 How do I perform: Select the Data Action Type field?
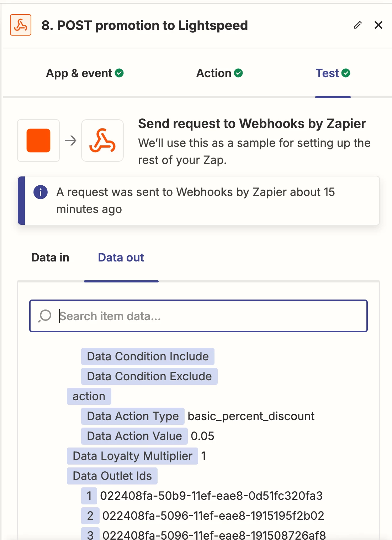133,416
